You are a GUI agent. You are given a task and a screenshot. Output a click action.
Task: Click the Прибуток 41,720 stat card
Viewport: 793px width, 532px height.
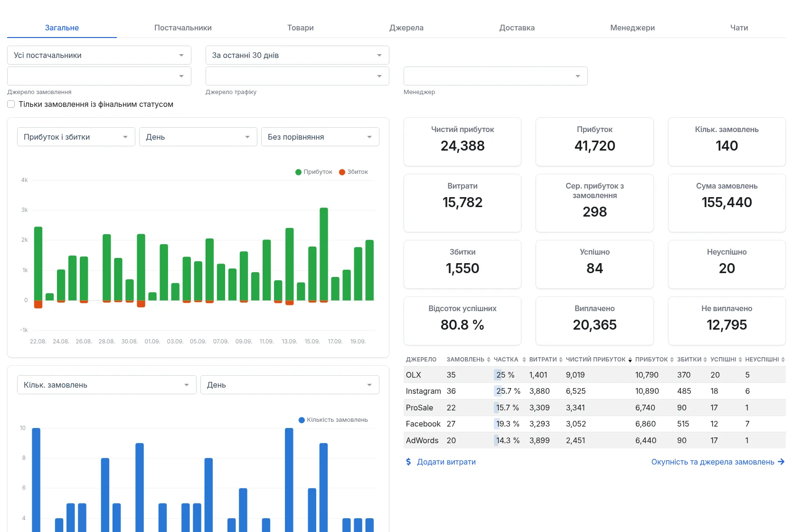coord(595,142)
